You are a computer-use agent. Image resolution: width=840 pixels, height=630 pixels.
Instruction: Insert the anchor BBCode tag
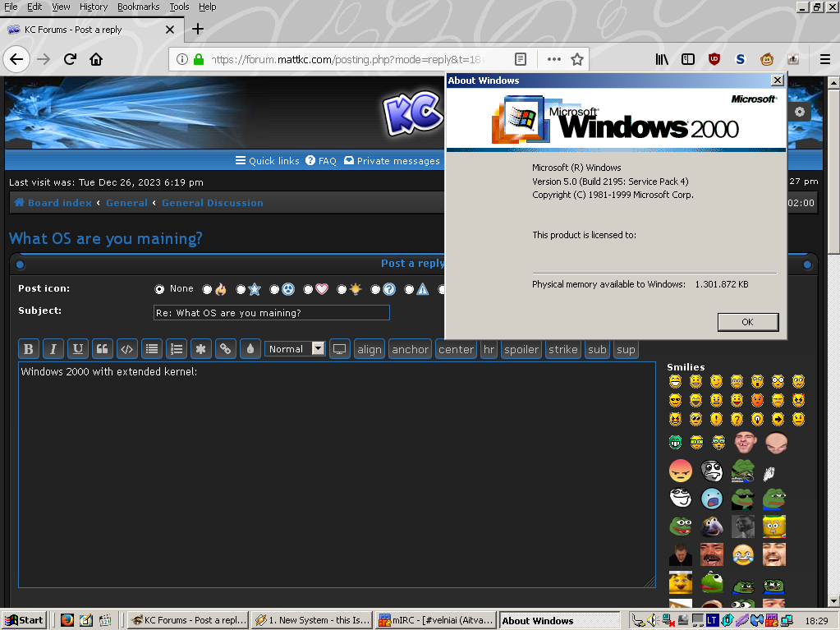click(411, 349)
